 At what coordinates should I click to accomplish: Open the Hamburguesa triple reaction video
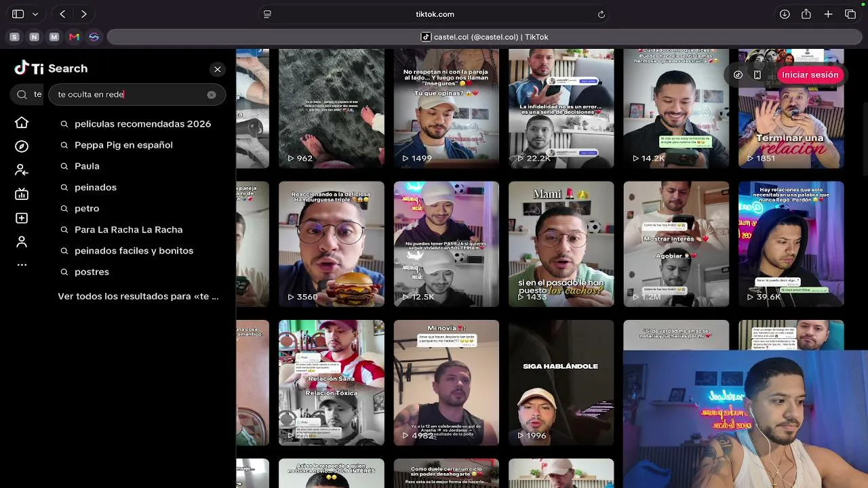[332, 244]
